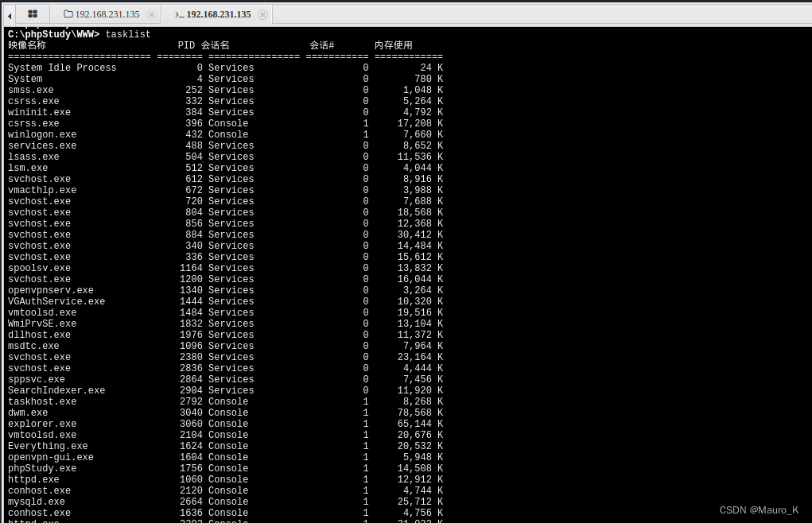Select the VGAuthService.exe process name
This screenshot has height=523, width=812.
point(56,301)
